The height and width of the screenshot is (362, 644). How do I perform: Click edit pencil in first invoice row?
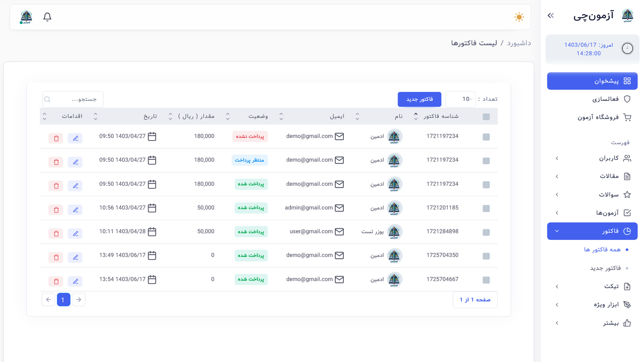coord(75,138)
